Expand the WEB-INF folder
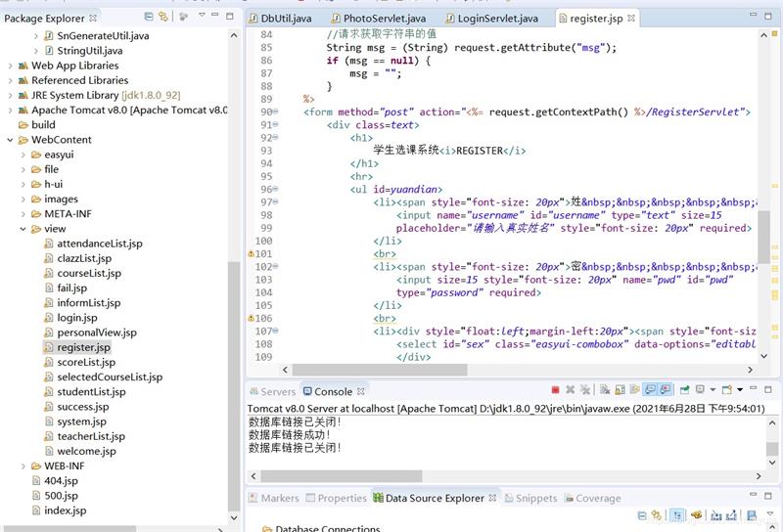The height and width of the screenshot is (532, 783). (23, 466)
